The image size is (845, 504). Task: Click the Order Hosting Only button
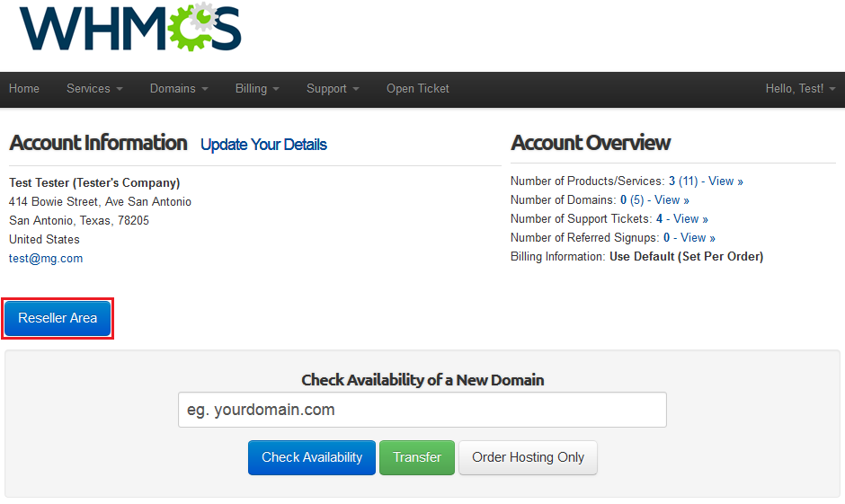(529, 457)
